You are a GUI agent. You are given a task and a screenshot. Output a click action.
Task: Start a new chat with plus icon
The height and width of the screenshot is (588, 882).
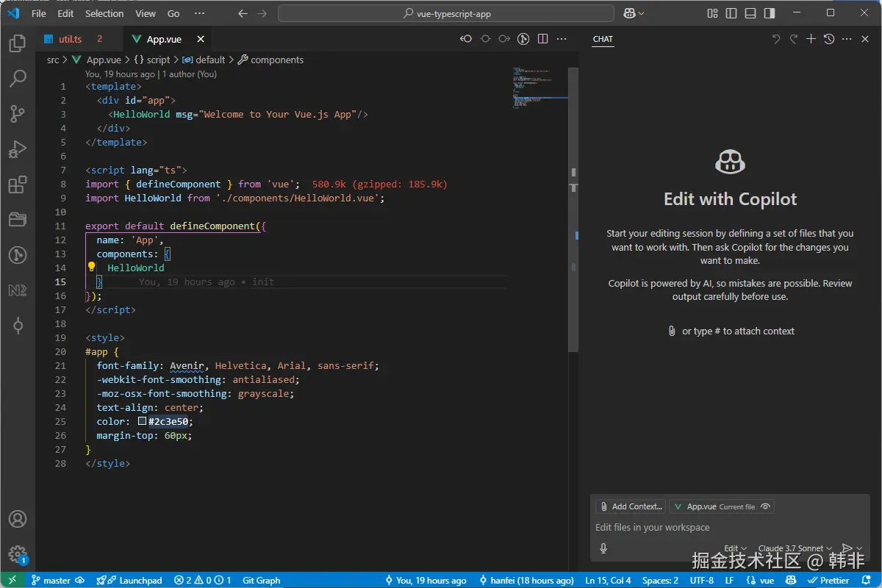click(x=811, y=39)
